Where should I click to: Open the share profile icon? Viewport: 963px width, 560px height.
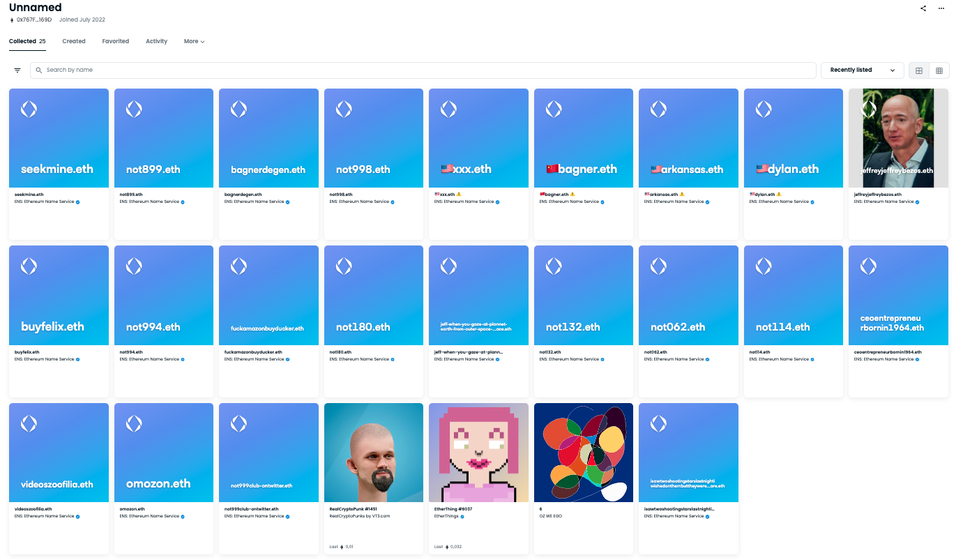tap(923, 8)
